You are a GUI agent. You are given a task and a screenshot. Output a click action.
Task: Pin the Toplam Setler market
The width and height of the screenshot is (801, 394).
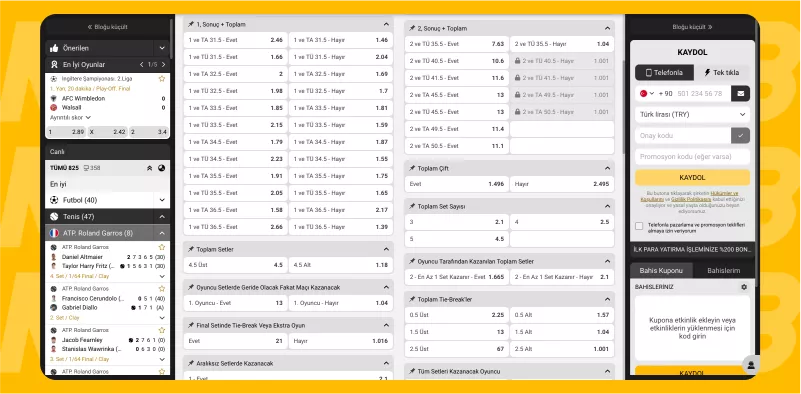tap(191, 249)
